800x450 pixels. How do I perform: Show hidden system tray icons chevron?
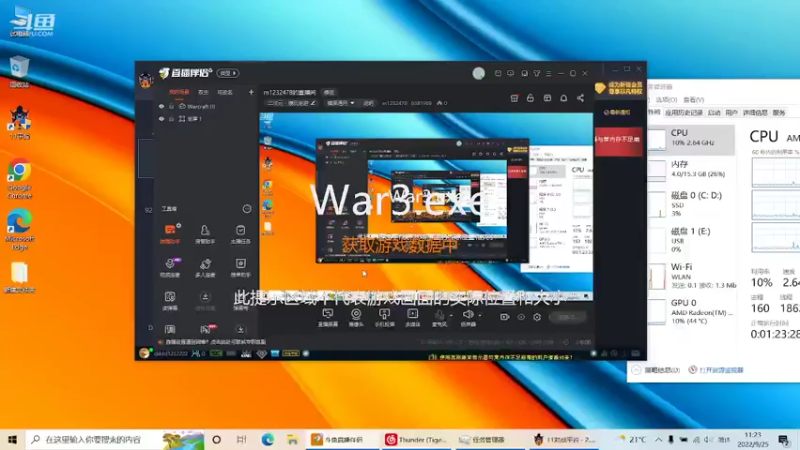(x=658, y=439)
